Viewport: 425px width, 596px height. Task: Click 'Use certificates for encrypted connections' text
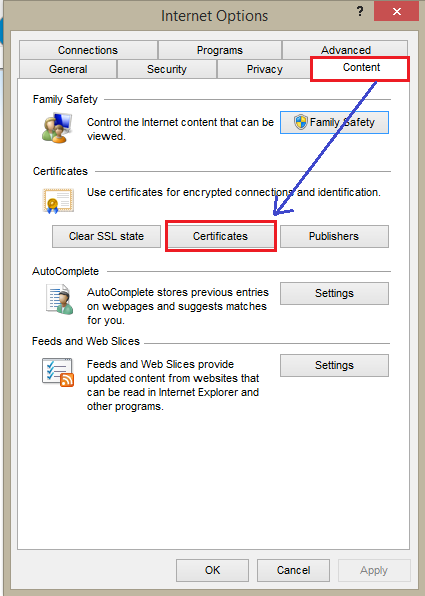pyautogui.click(x=233, y=192)
